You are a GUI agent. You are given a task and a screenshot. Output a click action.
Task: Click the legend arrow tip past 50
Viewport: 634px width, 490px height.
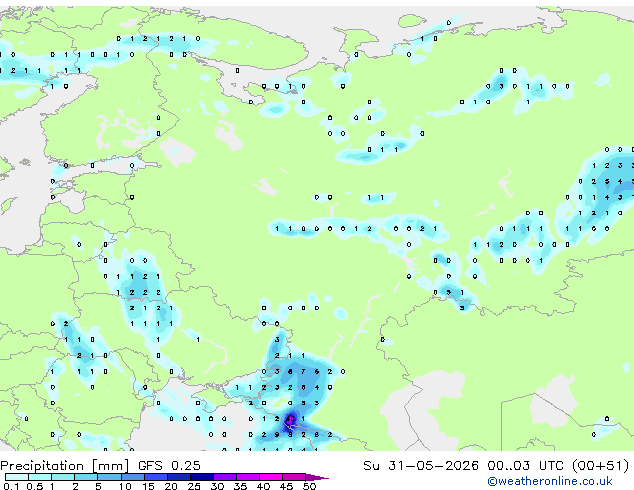point(317,477)
